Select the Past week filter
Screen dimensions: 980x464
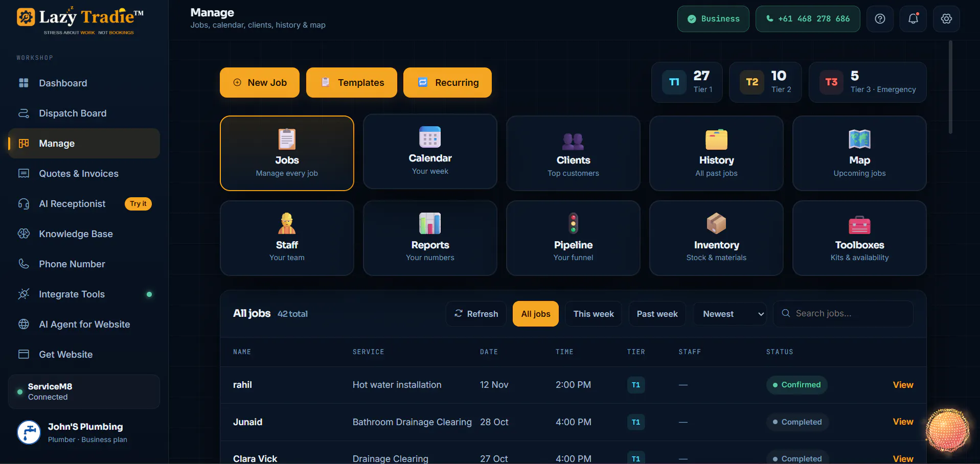[x=657, y=314]
